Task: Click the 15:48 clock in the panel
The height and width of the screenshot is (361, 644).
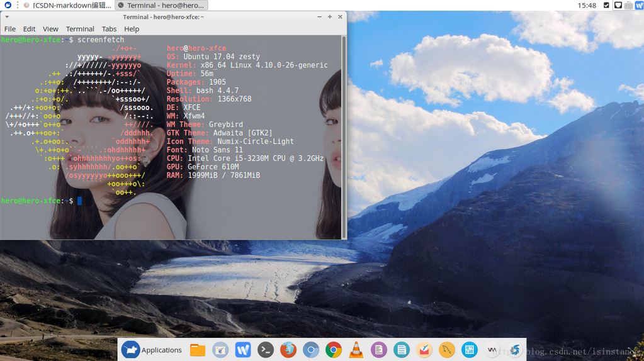Action: [x=587, y=5]
